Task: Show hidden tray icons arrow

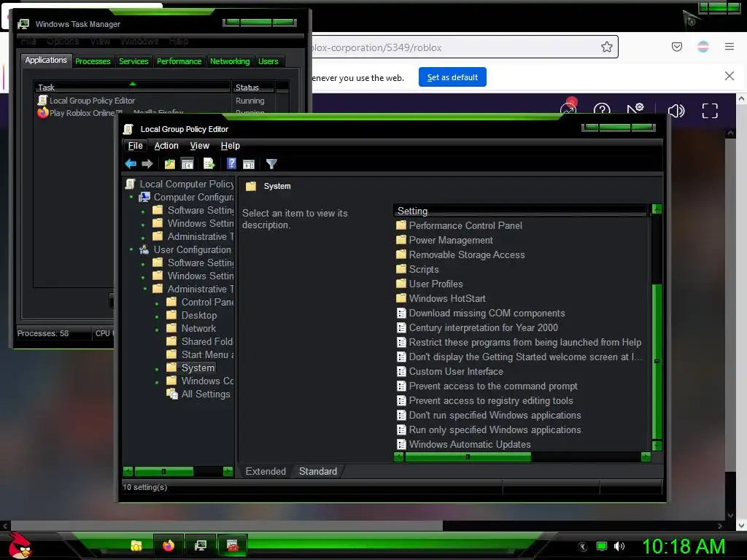Action: (582, 547)
